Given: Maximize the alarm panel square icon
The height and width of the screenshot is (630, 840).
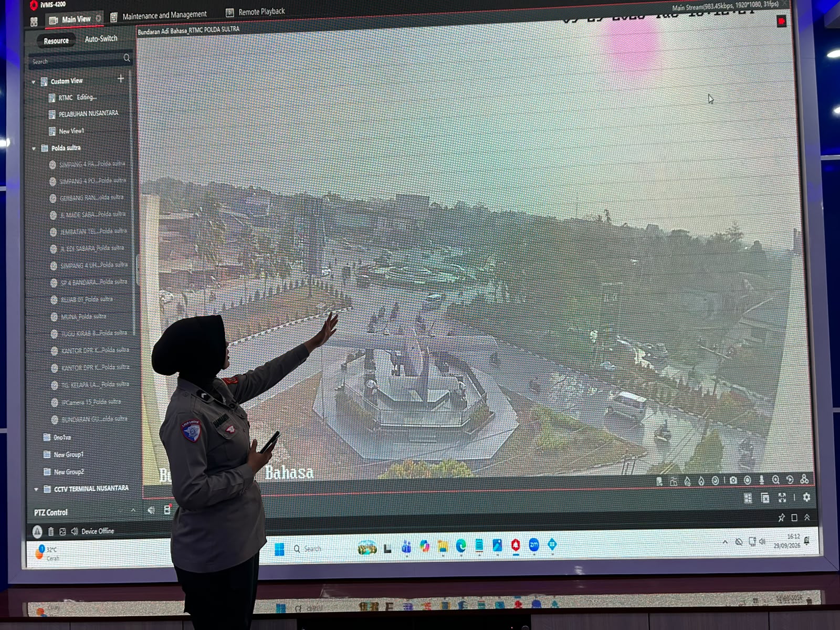Looking at the screenshot, I should click(x=794, y=518).
